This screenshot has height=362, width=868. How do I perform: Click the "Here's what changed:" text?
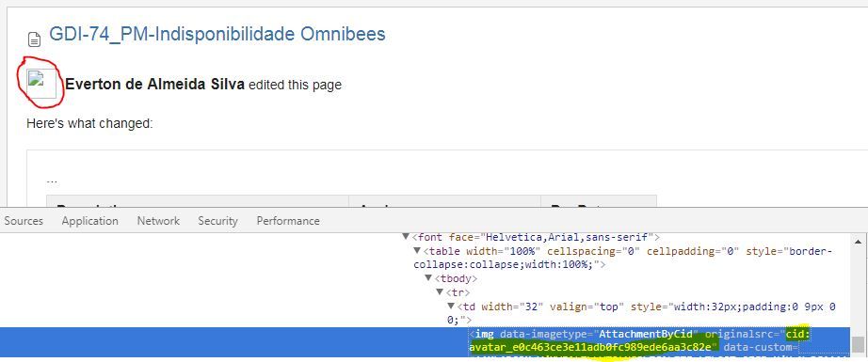click(x=89, y=123)
